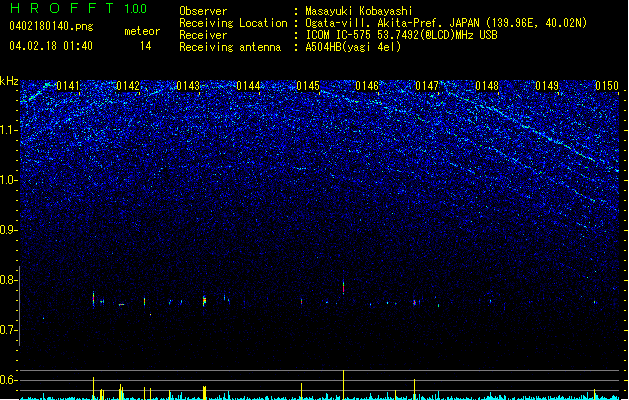Viewport: 629px width, 400px height.
Task: Click the 'Receiver' label
Action: 203,35
